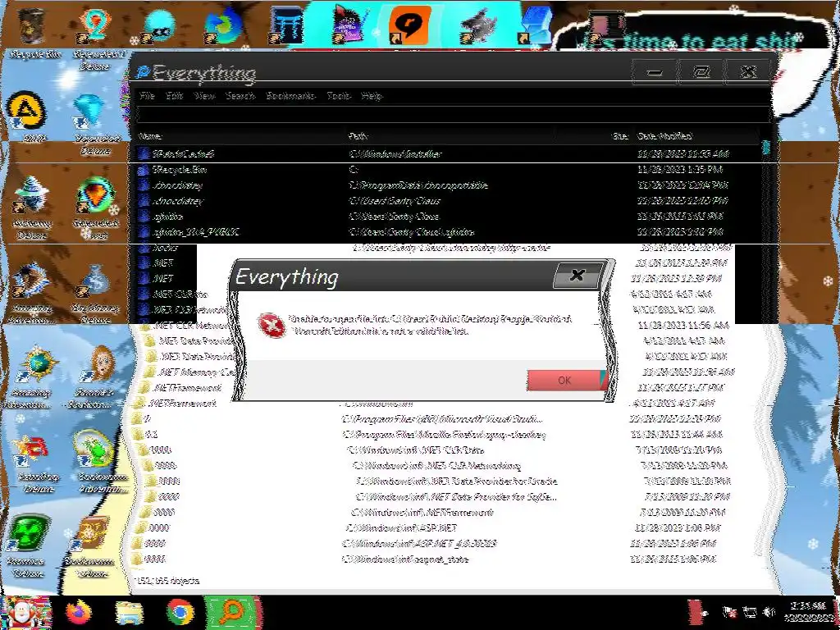
Task: Sort results by the Name column header
Action: coord(240,136)
